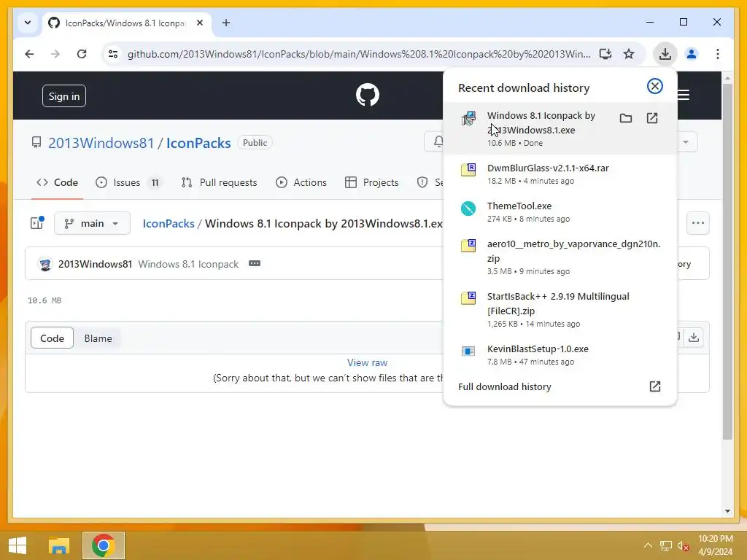The height and width of the screenshot is (560, 747).
Task: Open the Chrome profile avatar
Action: (692, 54)
